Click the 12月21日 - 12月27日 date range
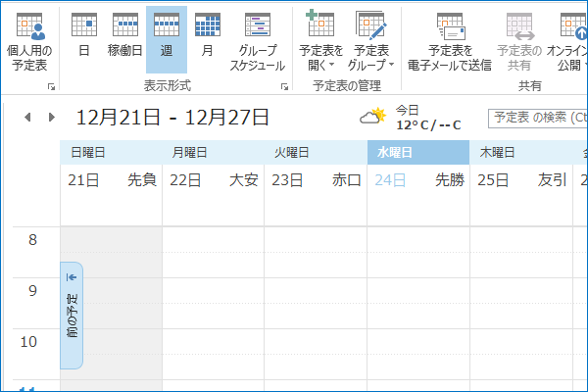588x392 pixels. pos(172,118)
